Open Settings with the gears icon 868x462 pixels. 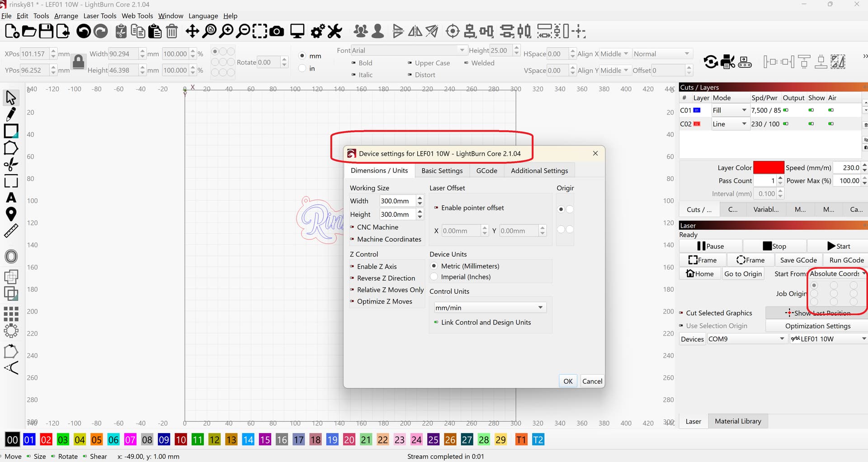pyautogui.click(x=318, y=31)
